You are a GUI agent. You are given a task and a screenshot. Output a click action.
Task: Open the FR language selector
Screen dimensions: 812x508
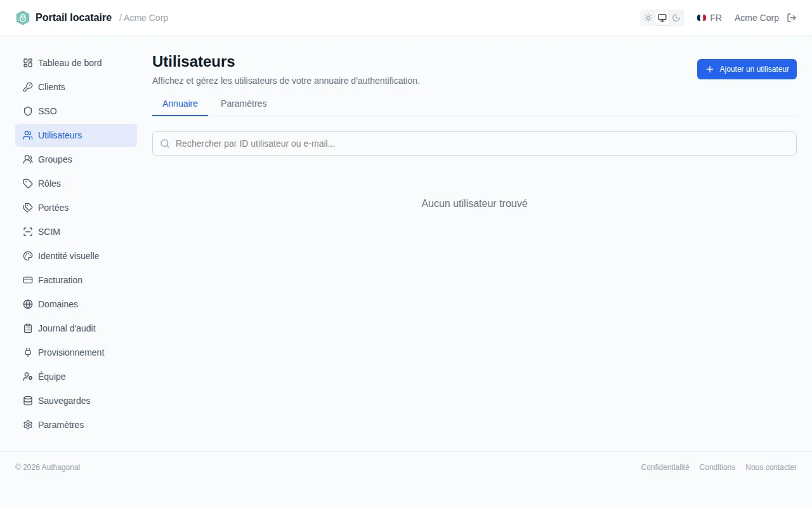pos(709,18)
